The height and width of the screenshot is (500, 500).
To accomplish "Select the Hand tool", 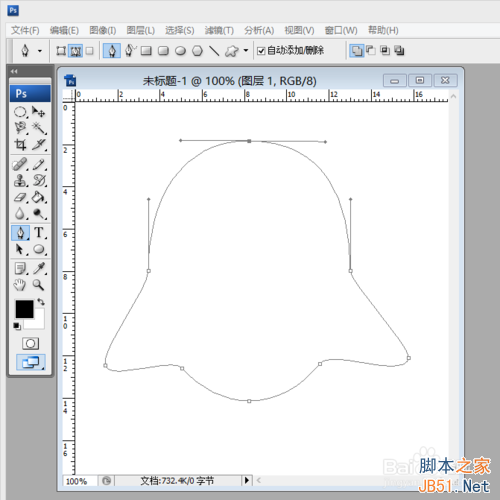I will pos(20,285).
